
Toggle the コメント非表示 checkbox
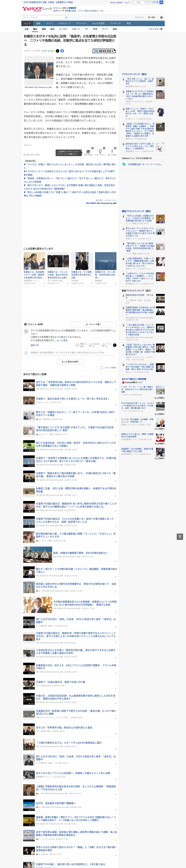pyautogui.click(x=102, y=368)
